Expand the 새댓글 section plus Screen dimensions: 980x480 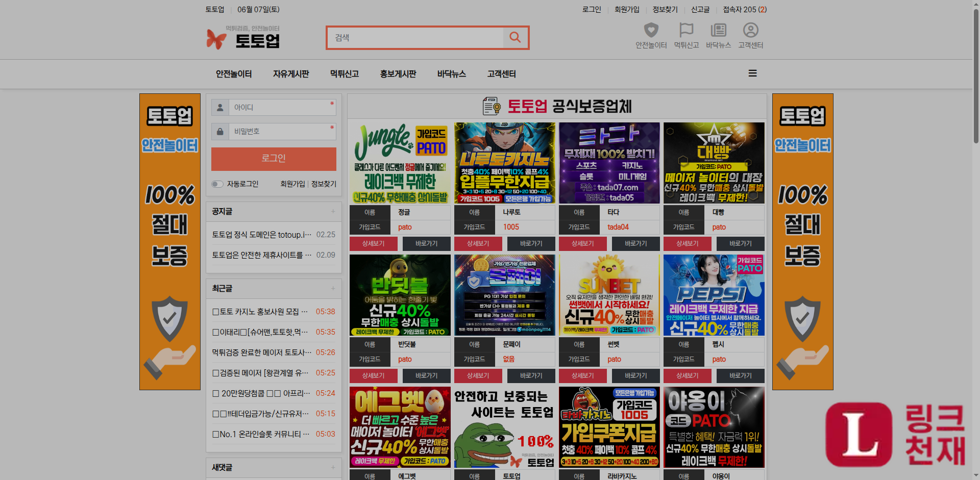coord(333,467)
